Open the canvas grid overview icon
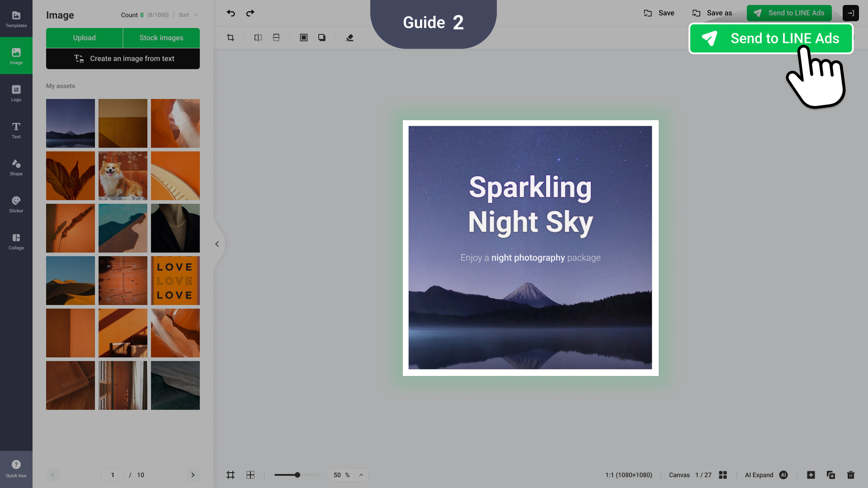This screenshot has height=488, width=868. tap(723, 475)
